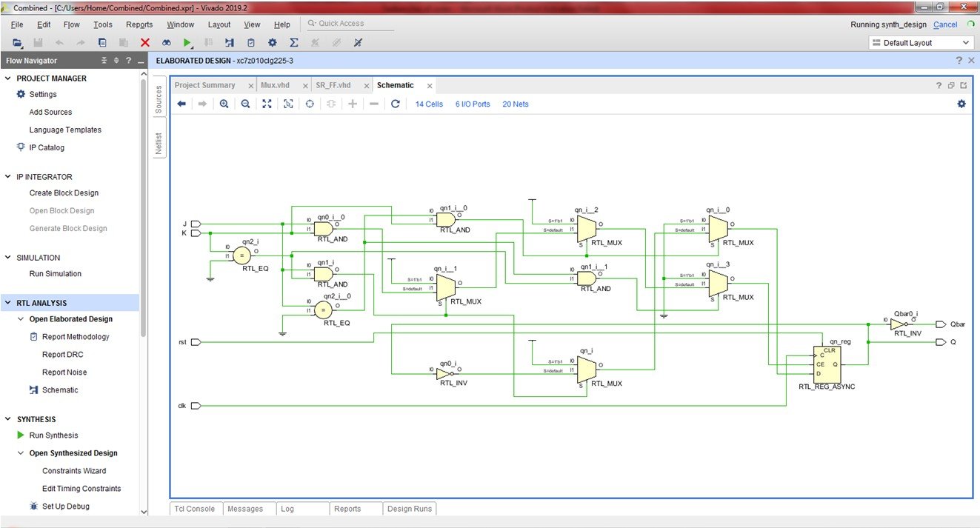Screen dimensions: 980x528
Task: Close the Elaborated Design view
Action: (970, 61)
